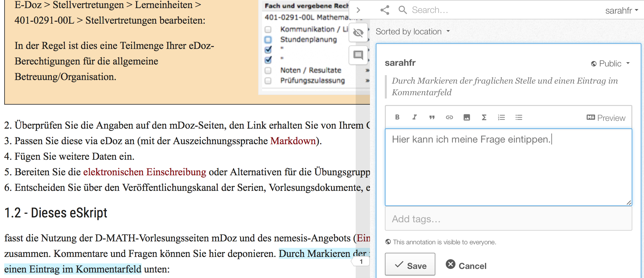Click the share icon in the sidebar header
This screenshot has width=644, height=278.
pyautogui.click(x=385, y=10)
